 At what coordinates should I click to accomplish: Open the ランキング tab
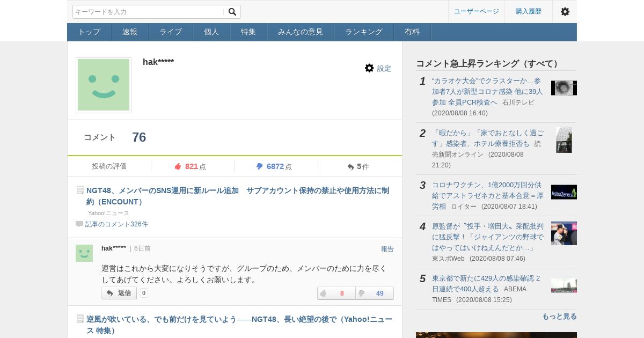(x=364, y=32)
